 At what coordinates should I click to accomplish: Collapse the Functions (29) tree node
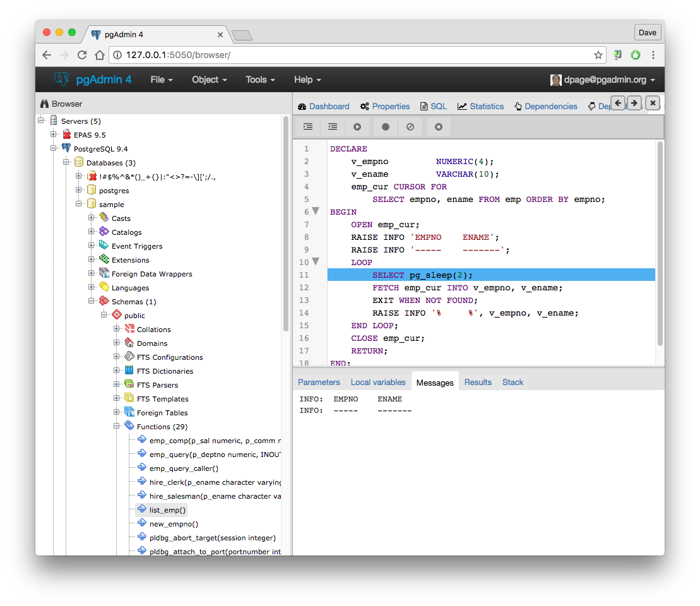tap(117, 427)
